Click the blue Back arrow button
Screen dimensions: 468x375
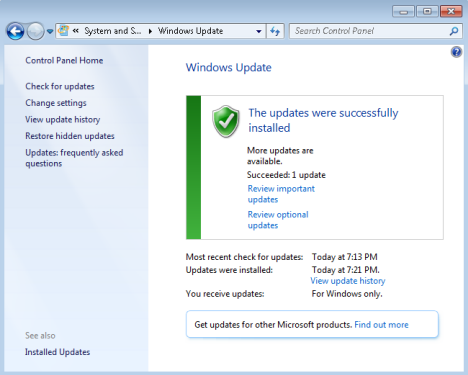coord(15,31)
